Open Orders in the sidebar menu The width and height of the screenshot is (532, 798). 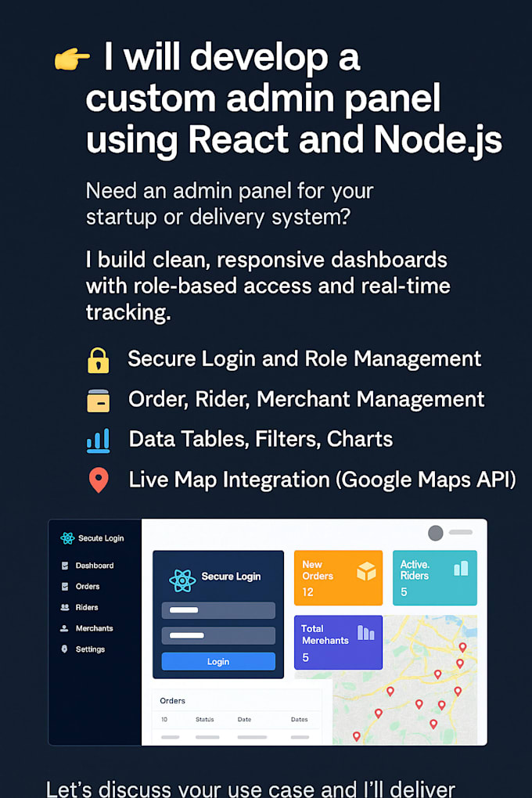88,586
